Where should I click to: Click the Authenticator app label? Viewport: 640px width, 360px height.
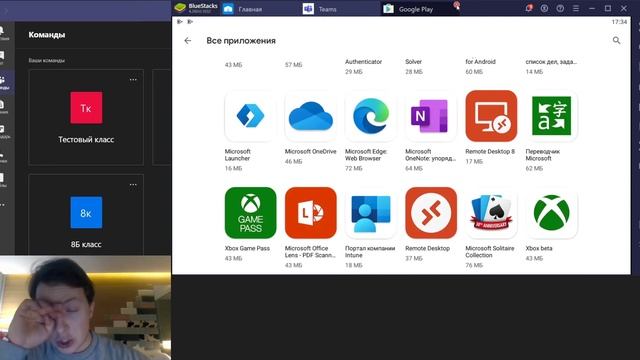point(363,62)
